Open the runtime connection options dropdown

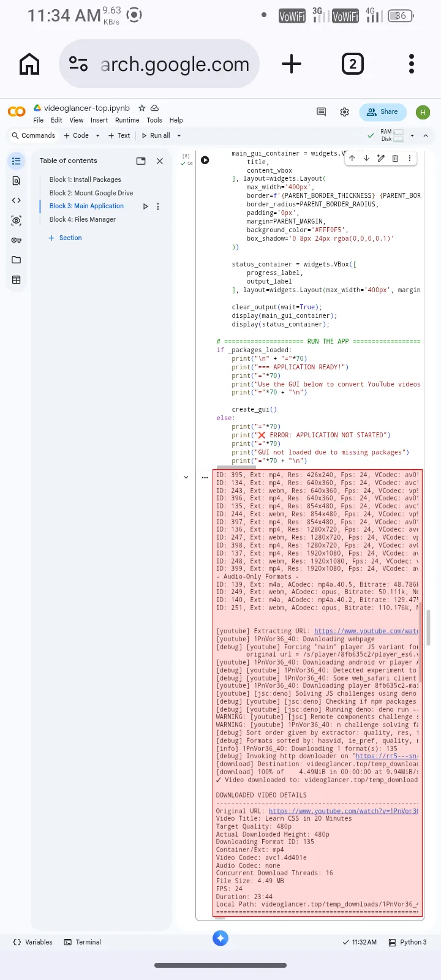tap(412, 135)
